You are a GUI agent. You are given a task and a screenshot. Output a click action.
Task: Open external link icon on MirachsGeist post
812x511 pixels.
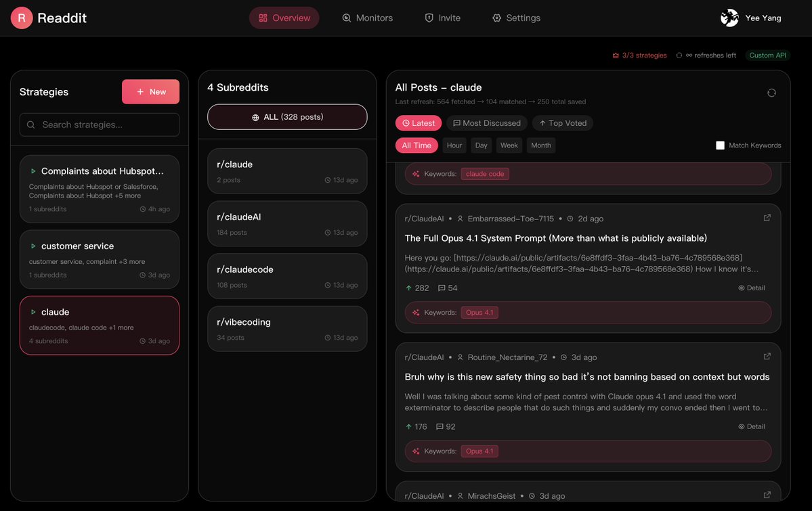767,495
